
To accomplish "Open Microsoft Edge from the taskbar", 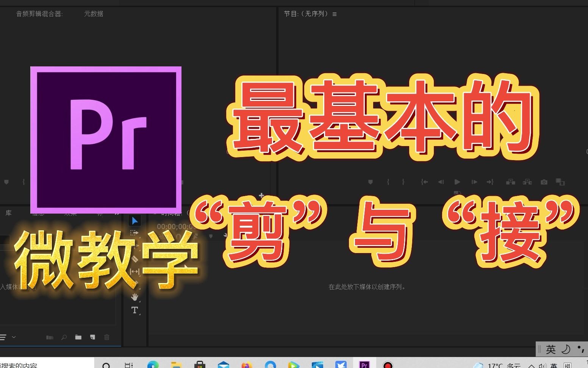I will pos(153,365).
